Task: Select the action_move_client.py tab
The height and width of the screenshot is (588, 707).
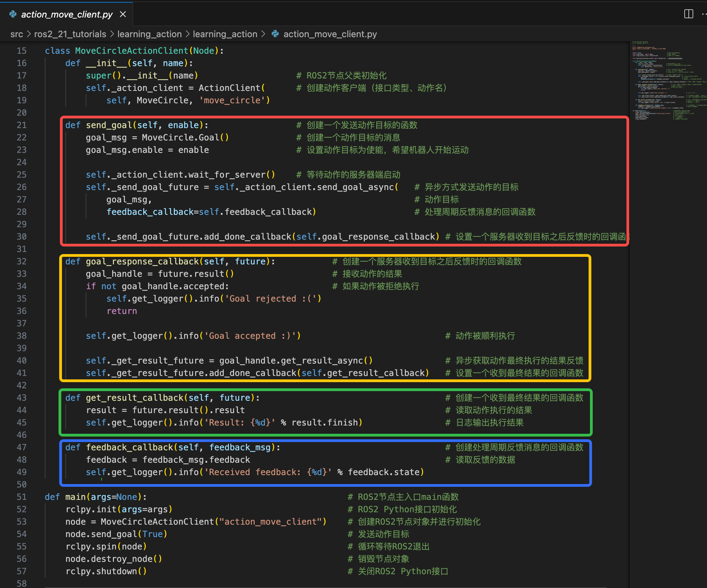Action: [67, 14]
